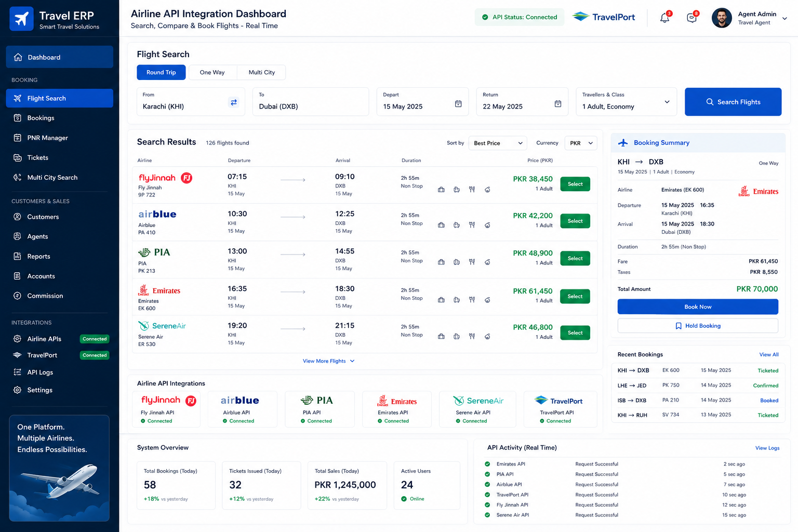Open View All recent bookings link
This screenshot has width=798, height=532.
click(x=768, y=354)
